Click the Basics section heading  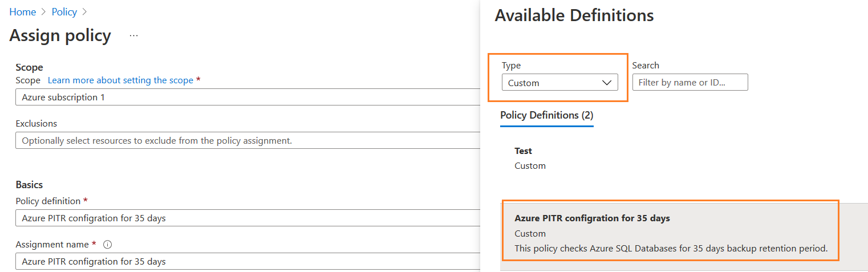click(29, 185)
